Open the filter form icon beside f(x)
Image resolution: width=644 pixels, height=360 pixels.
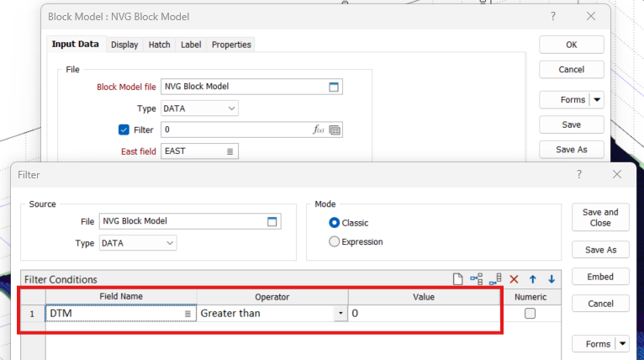[335, 130]
